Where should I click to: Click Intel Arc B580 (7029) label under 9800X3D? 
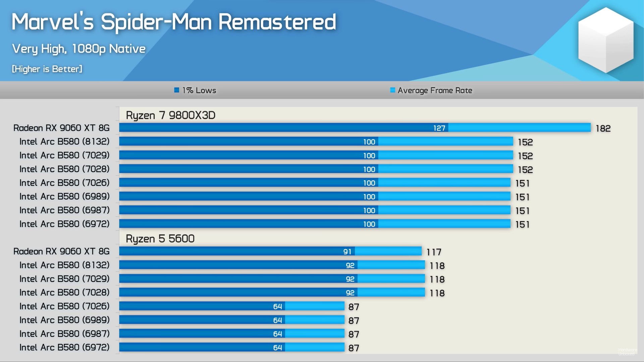click(x=64, y=155)
